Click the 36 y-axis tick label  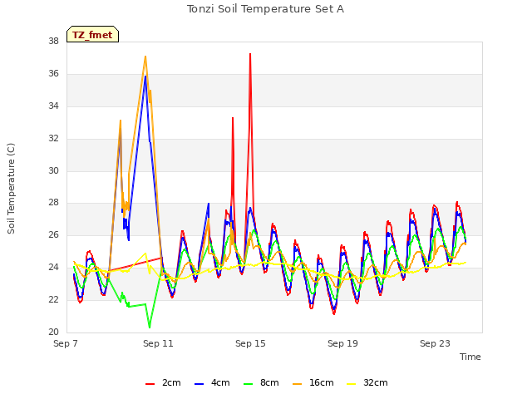coord(53,74)
